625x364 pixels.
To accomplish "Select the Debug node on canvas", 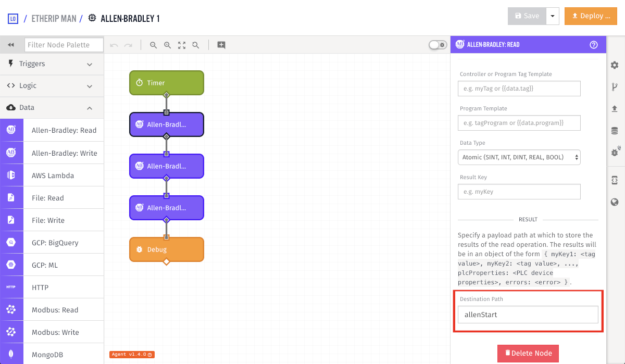I will [167, 249].
